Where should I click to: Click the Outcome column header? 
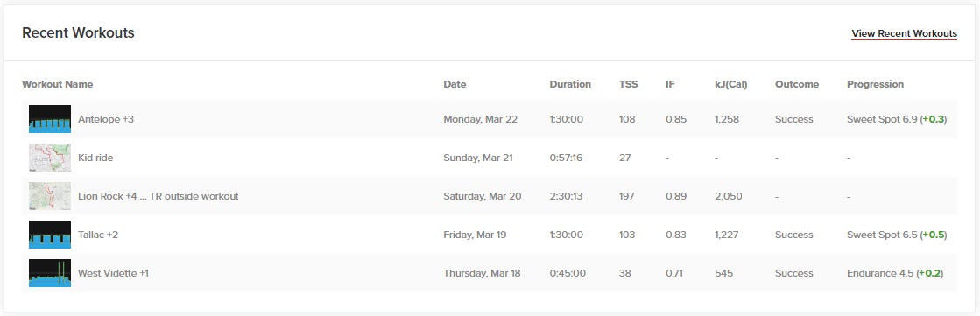point(797,84)
